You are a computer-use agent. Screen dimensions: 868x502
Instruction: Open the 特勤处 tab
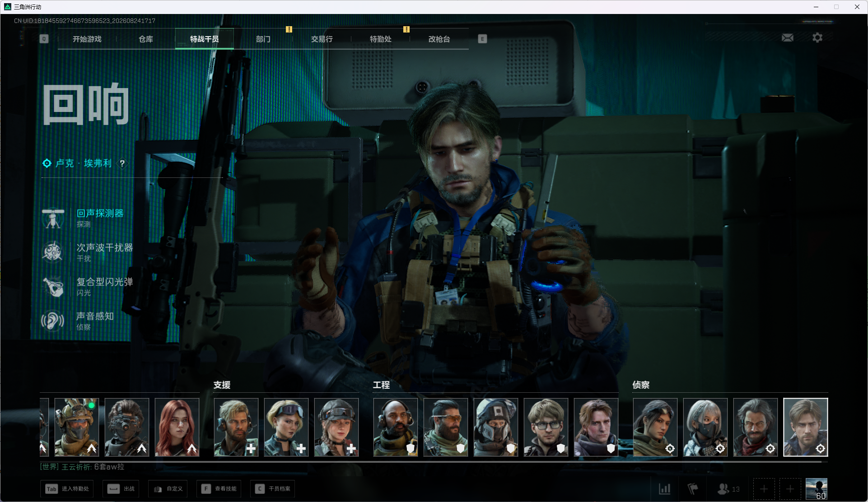click(381, 39)
